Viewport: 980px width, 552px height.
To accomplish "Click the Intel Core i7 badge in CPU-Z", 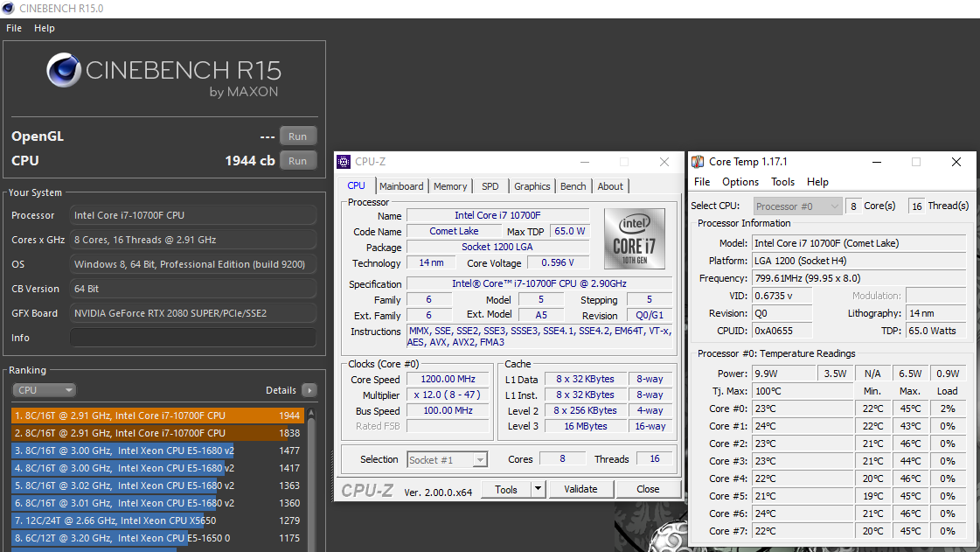I will pyautogui.click(x=634, y=238).
